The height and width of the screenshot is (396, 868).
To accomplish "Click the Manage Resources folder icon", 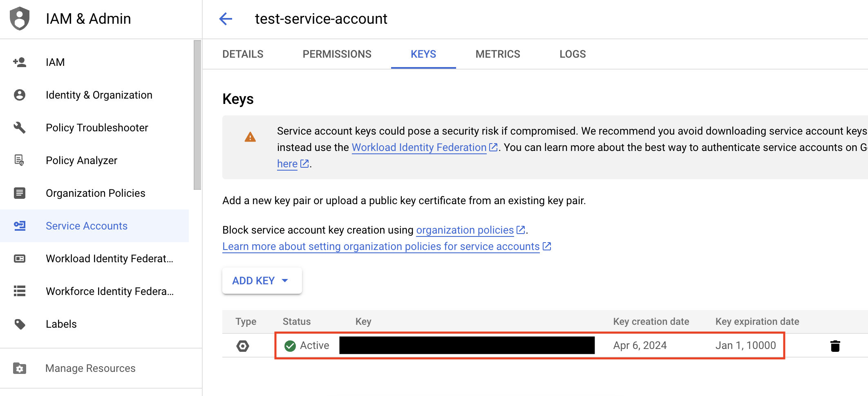I will [x=20, y=368].
